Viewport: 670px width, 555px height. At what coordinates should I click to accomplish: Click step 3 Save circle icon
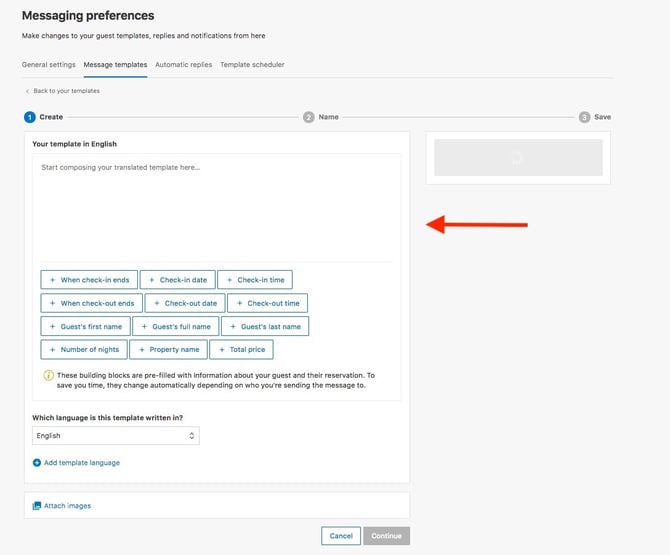(x=585, y=117)
